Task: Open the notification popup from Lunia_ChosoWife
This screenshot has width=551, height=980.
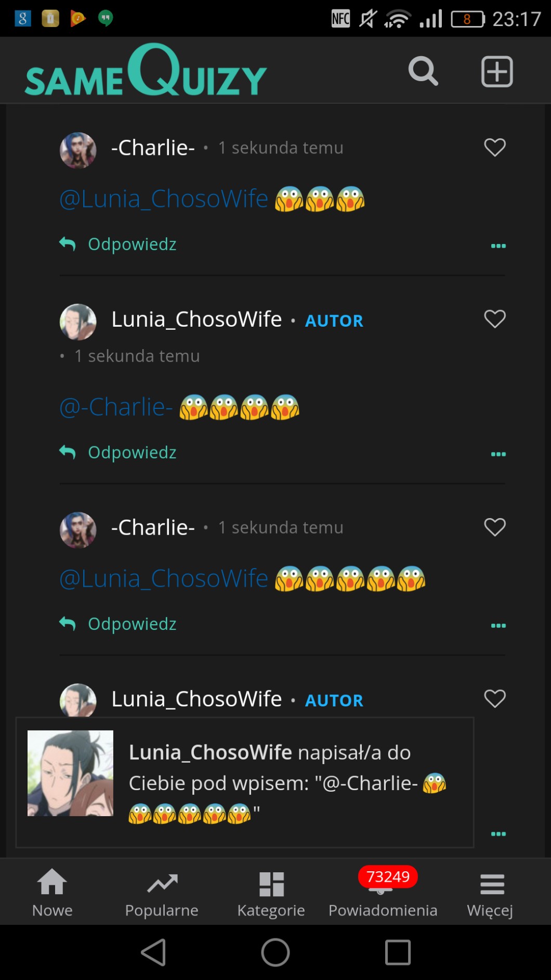Action: click(244, 782)
